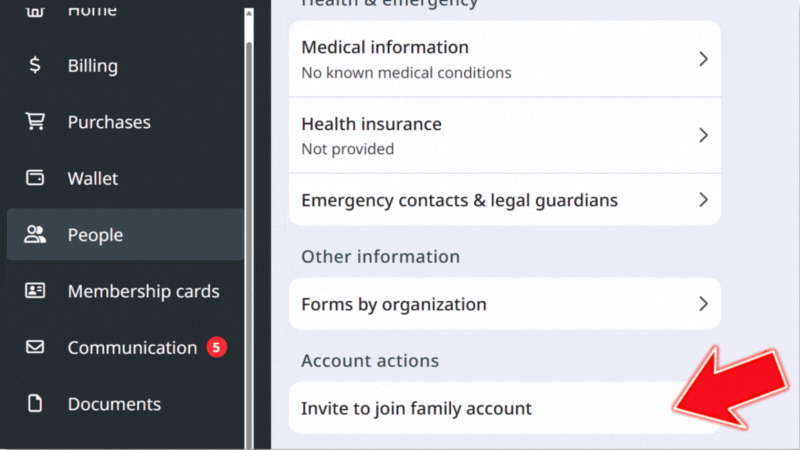Click the Billing dollar sign icon
Image resolution: width=800 pixels, height=450 pixels.
[x=35, y=66]
